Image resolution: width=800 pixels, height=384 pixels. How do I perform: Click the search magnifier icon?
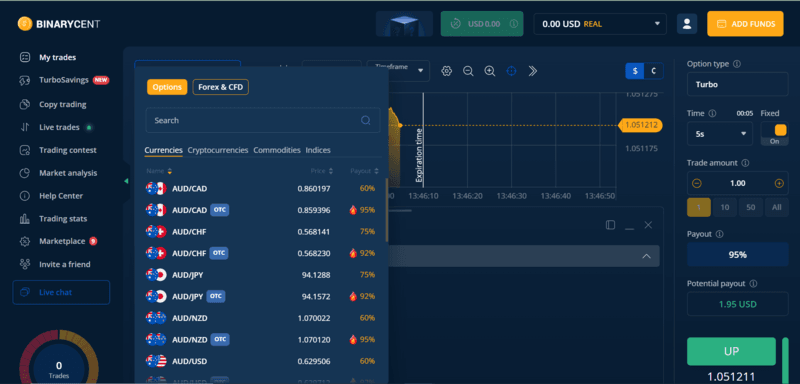click(366, 120)
